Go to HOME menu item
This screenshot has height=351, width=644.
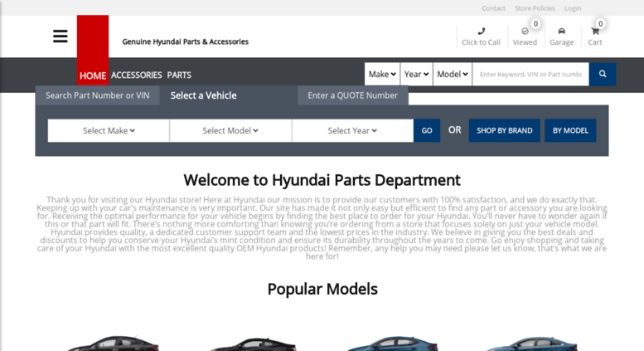[93, 76]
